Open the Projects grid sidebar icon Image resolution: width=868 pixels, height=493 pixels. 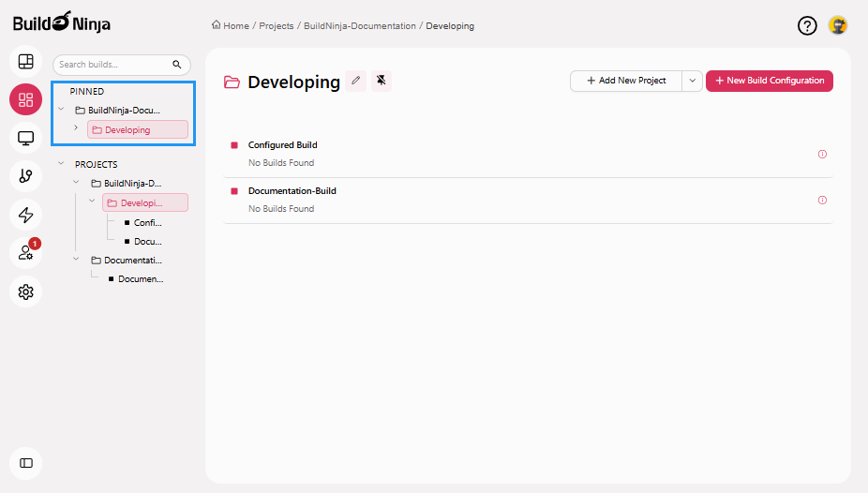pos(25,99)
